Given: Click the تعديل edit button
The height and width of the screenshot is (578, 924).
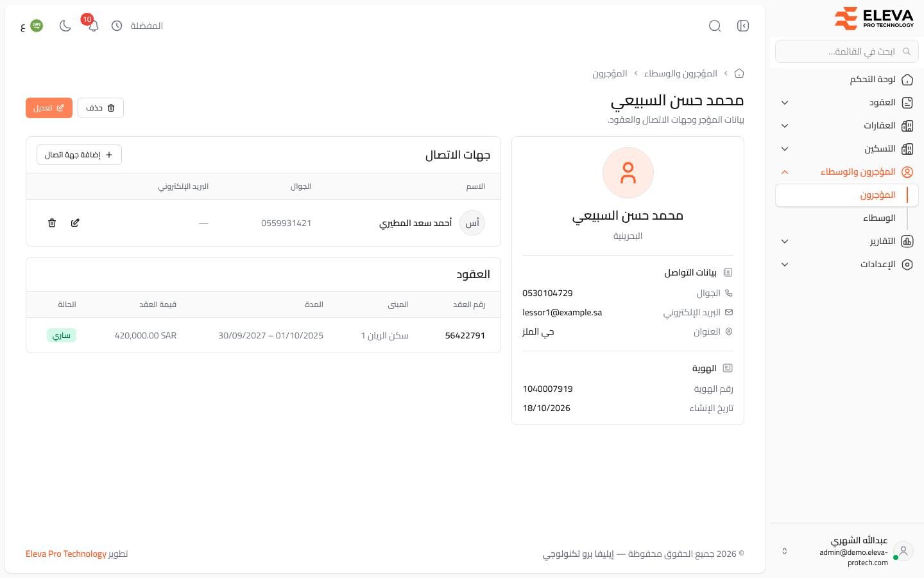Looking at the screenshot, I should tap(49, 108).
